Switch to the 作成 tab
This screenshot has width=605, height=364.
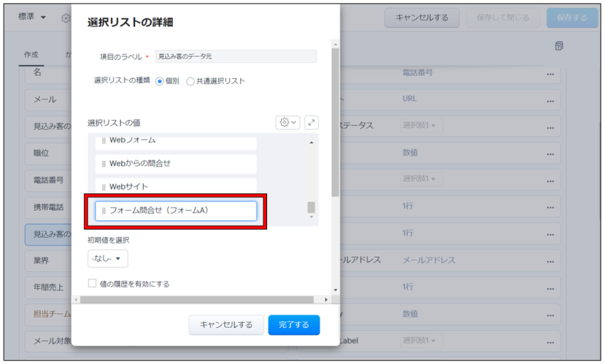31,55
